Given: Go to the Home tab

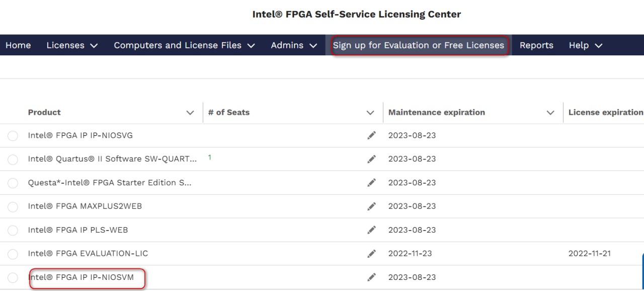Looking at the screenshot, I should pos(18,45).
